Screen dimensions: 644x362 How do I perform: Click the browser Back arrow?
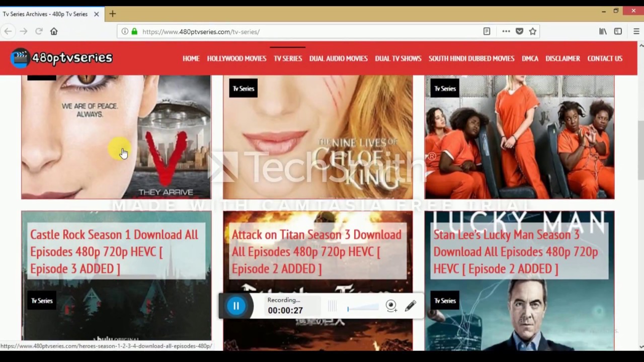coord(8,31)
